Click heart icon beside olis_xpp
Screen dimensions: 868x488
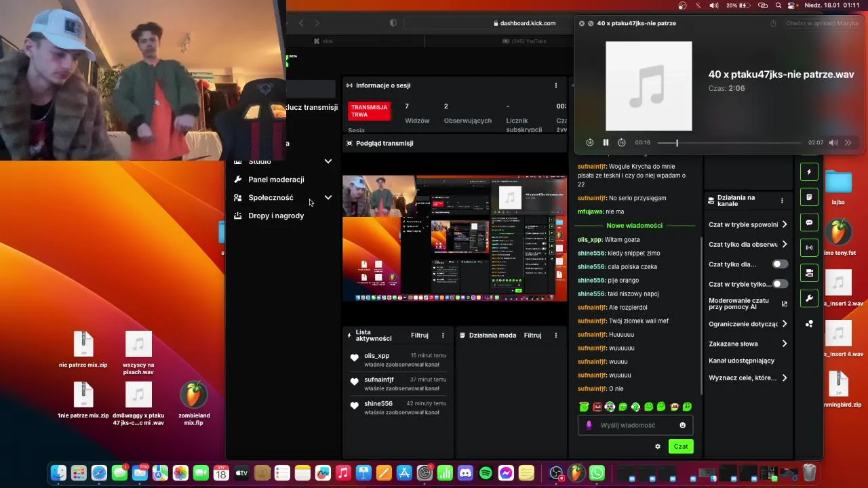pyautogui.click(x=354, y=358)
